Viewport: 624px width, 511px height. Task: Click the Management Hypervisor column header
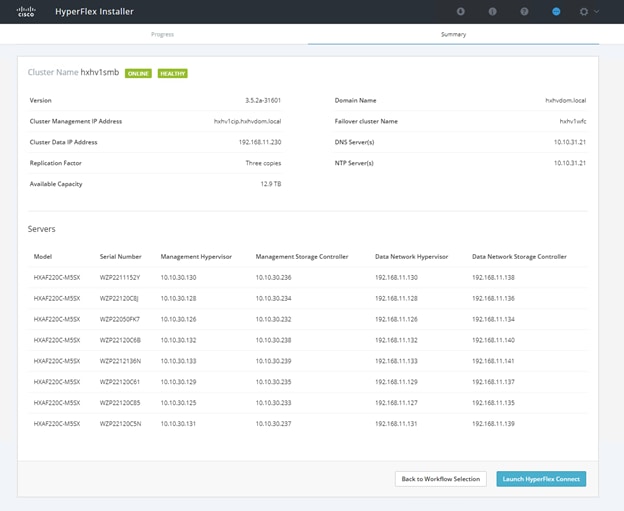point(196,257)
